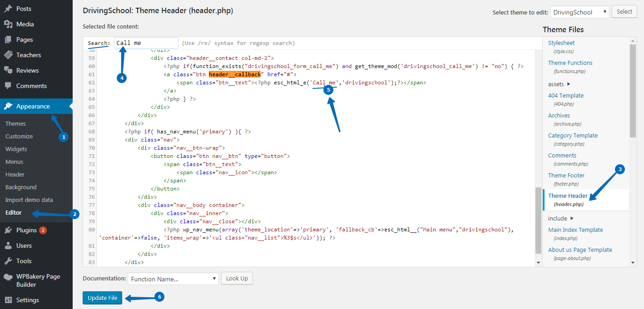Viewport: 644px width, 309px height.
Task: Expand the include folder in Theme Files
Action: 561,218
